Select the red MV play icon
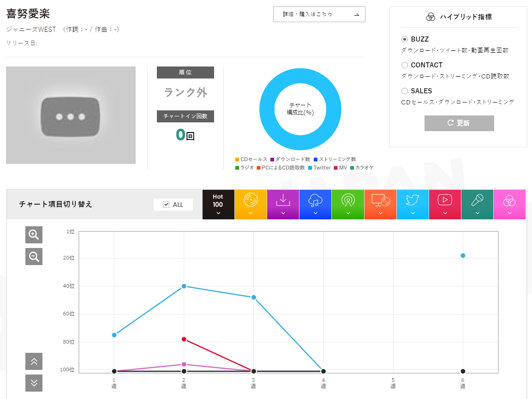Image resolution: width=532 pixels, height=399 pixels. click(445, 199)
